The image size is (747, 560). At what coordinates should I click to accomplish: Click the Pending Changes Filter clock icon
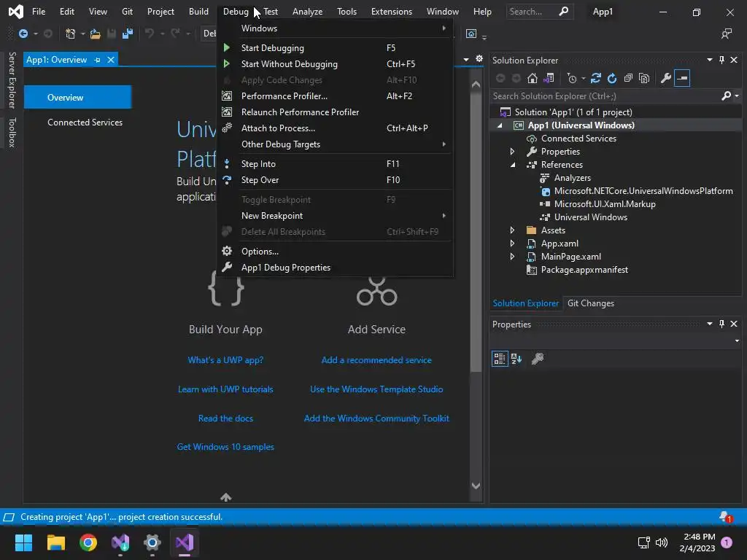tap(572, 78)
